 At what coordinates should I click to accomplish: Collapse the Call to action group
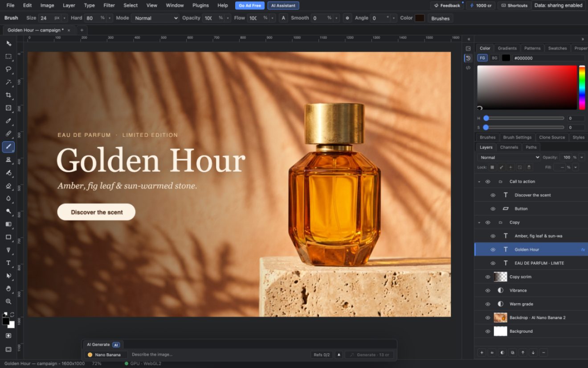[479, 182]
